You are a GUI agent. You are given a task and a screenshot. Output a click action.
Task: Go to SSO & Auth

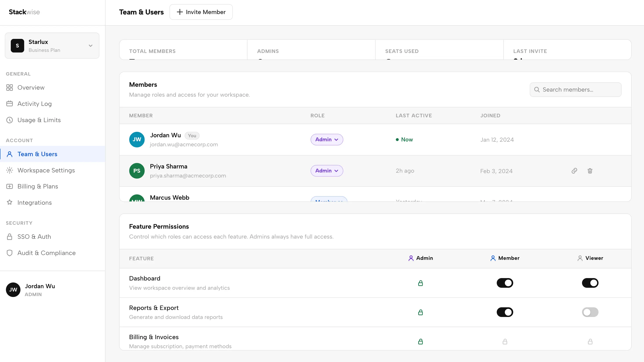coord(53,237)
